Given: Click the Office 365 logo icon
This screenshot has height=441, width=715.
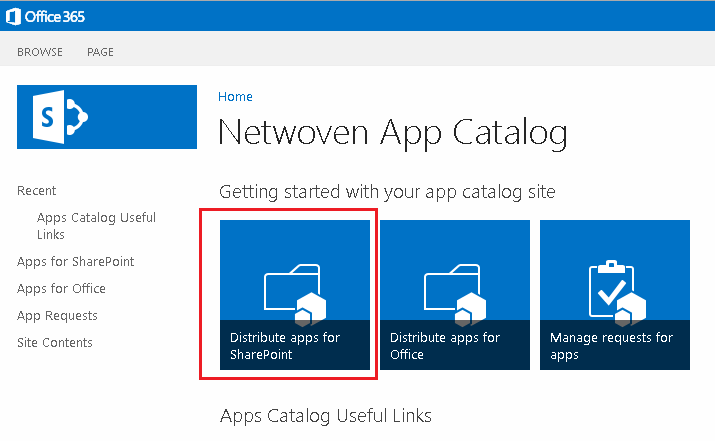Looking at the screenshot, I should (x=13, y=17).
